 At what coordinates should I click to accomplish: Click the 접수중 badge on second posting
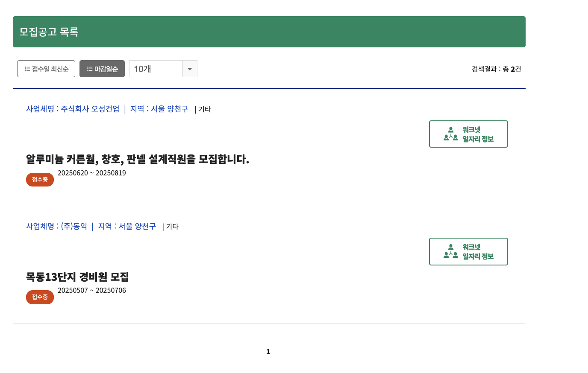pyautogui.click(x=40, y=297)
